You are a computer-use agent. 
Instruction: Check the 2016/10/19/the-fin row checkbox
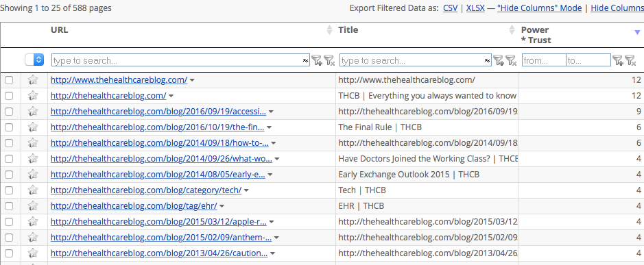coord(9,127)
